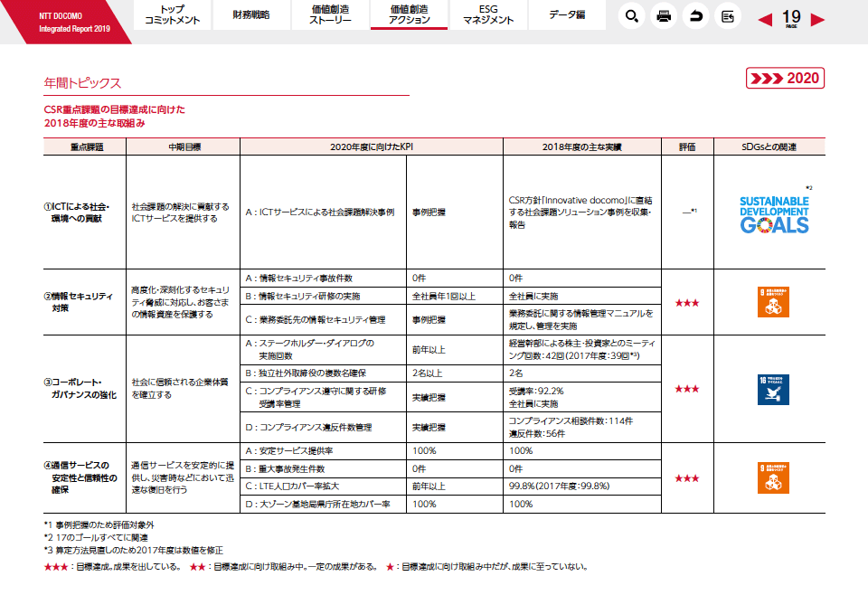Screen dimensions: 868x614
Task: Click the ★★★ 目標達成 legend entry
Action: point(113,567)
